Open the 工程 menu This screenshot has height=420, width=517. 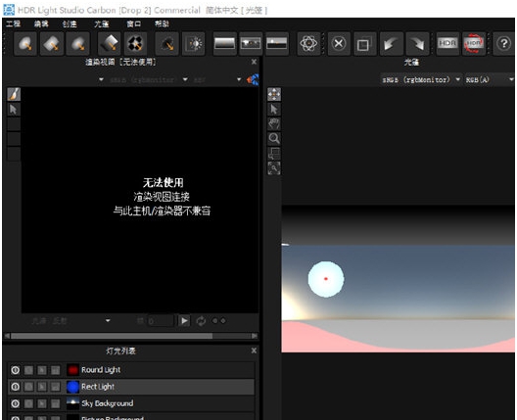pyautogui.click(x=14, y=24)
